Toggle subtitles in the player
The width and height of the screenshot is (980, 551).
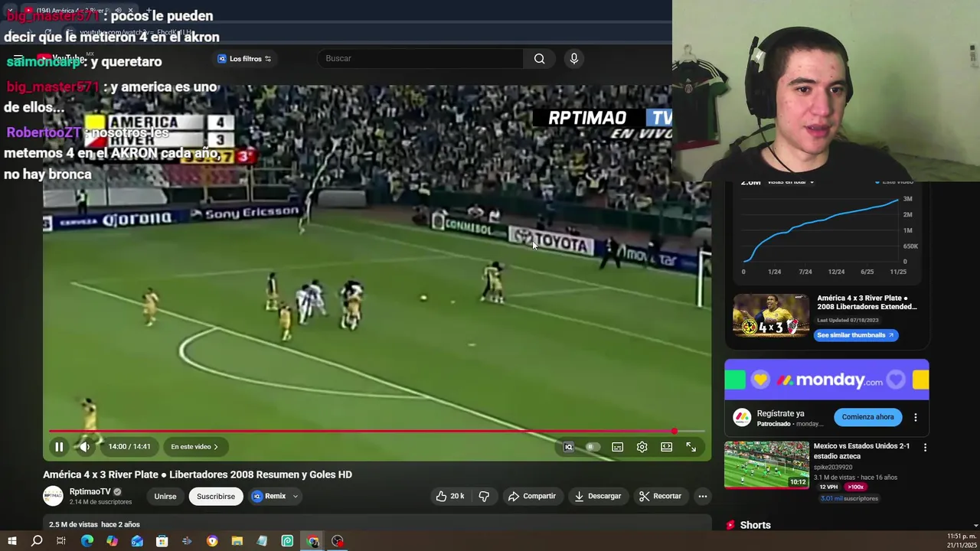[x=617, y=447]
